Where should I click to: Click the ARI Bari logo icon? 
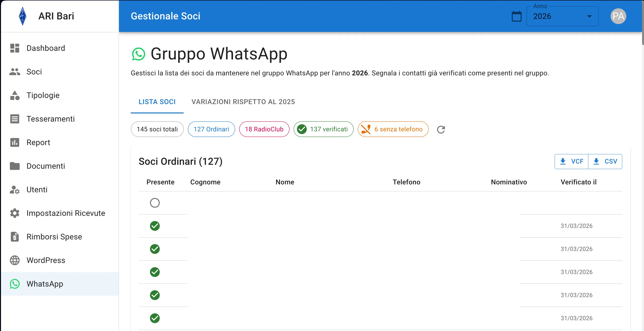[x=23, y=16]
